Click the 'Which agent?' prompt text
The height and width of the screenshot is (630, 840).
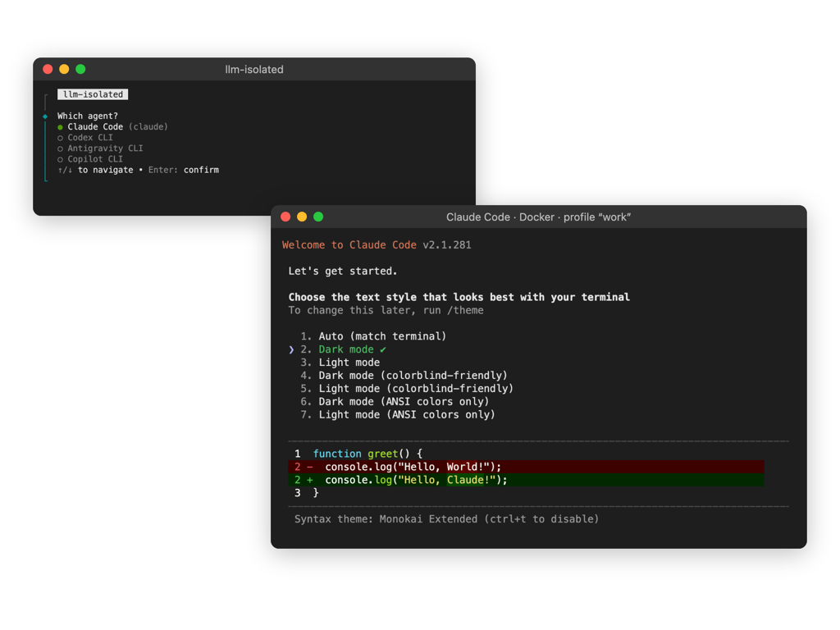tap(87, 116)
